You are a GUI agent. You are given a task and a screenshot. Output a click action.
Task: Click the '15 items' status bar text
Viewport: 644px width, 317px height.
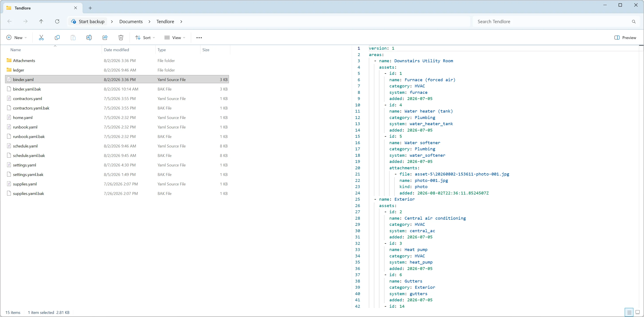point(13,313)
